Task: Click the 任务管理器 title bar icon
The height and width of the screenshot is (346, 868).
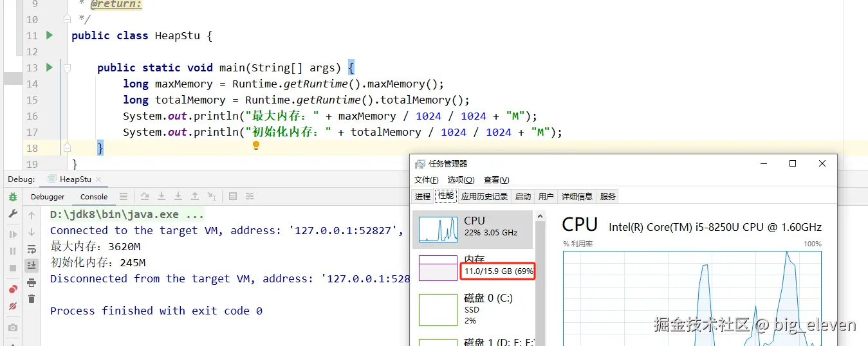Action: [420, 164]
